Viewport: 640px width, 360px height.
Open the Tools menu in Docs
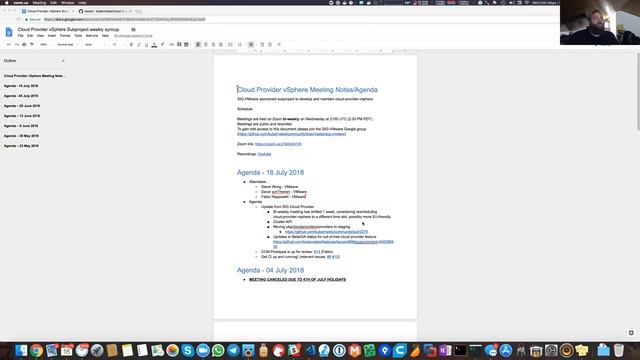tap(78, 36)
